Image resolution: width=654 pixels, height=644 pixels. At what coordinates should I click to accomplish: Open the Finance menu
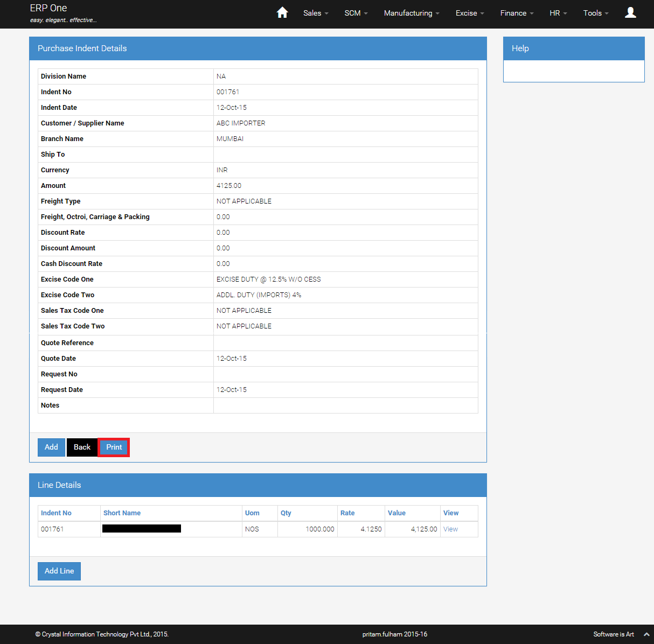516,13
